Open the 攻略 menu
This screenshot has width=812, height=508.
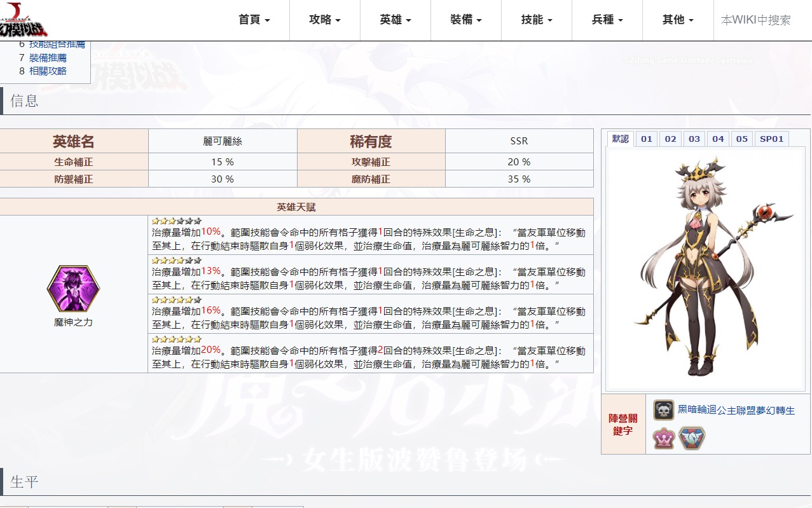click(x=324, y=20)
